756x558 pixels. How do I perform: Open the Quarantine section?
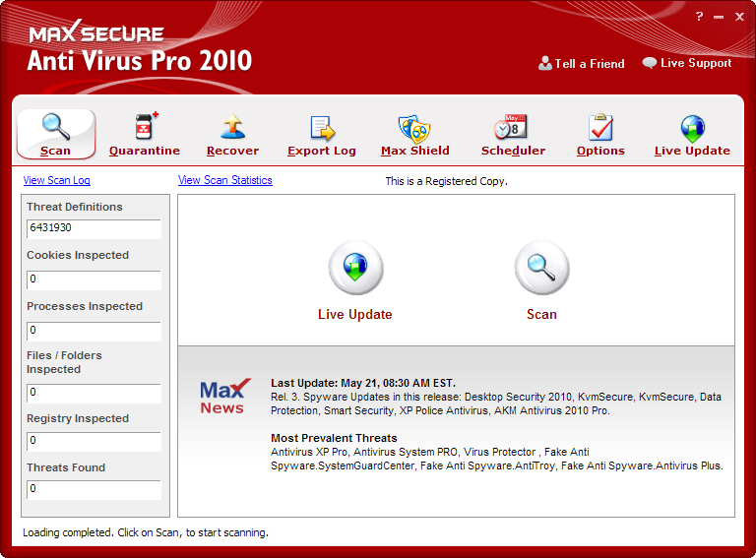pos(144,135)
